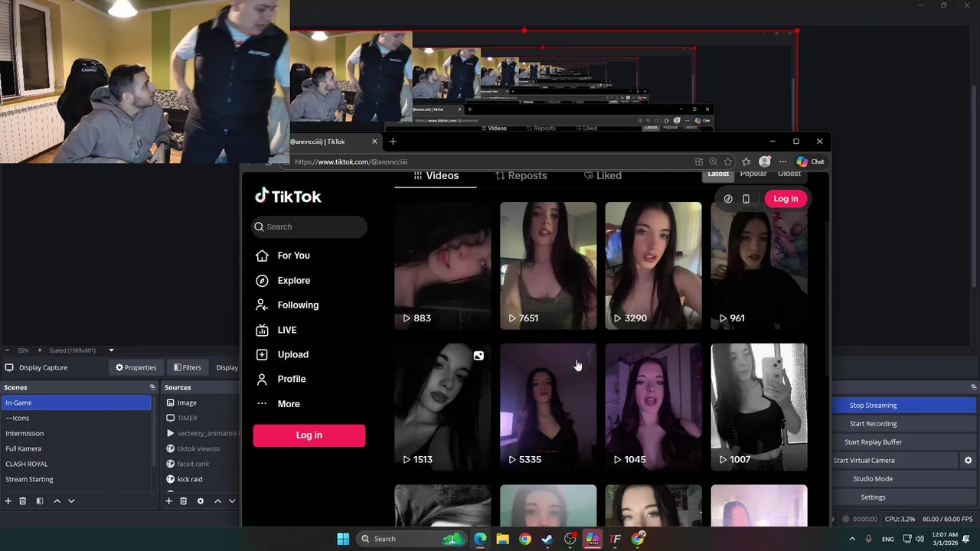The height and width of the screenshot is (551, 980).
Task: Open Windows Start menu
Action: tap(343, 539)
